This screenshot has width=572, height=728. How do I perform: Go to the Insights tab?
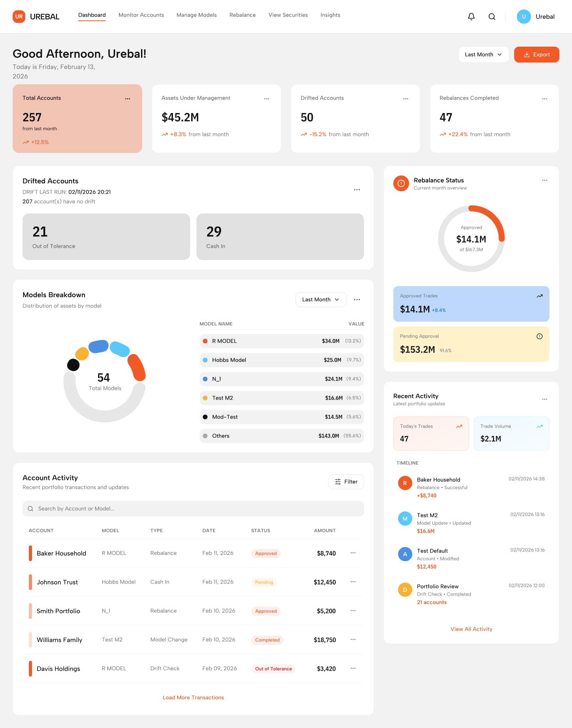point(330,15)
